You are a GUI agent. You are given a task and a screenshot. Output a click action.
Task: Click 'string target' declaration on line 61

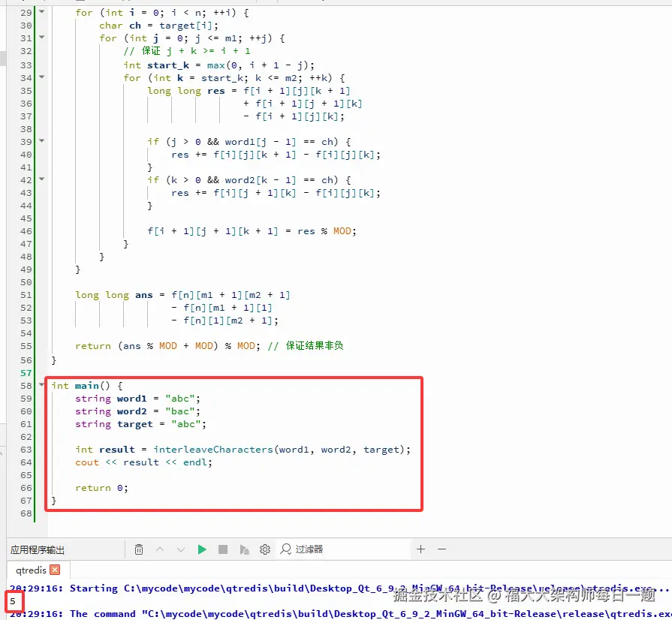tap(114, 424)
